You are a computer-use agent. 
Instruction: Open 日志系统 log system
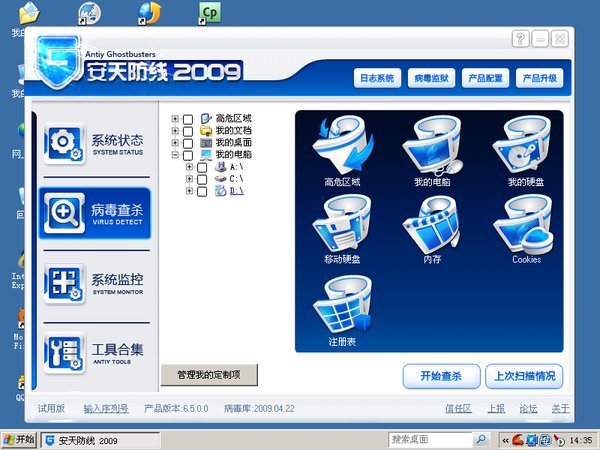pyautogui.click(x=377, y=78)
